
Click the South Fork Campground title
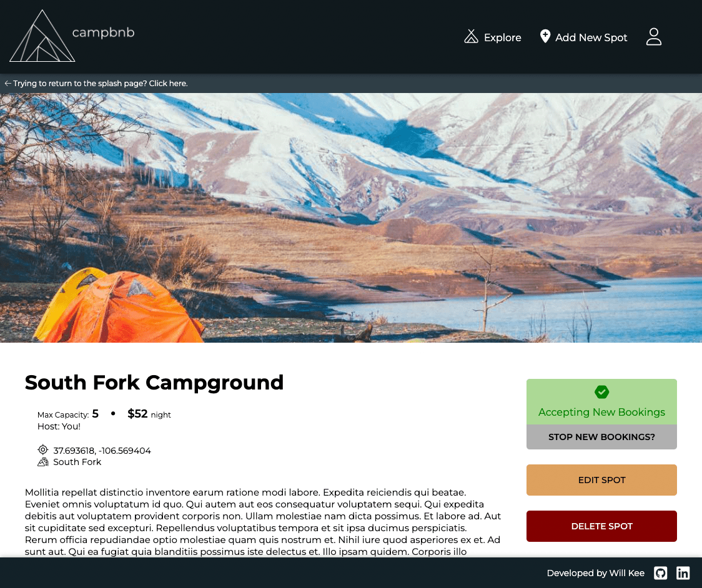(x=154, y=383)
